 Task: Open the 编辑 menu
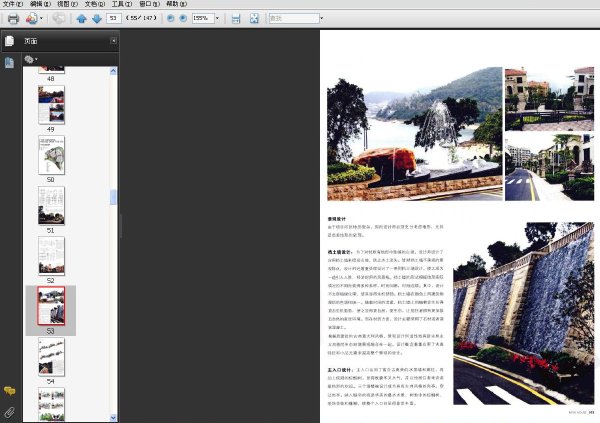[x=40, y=4]
